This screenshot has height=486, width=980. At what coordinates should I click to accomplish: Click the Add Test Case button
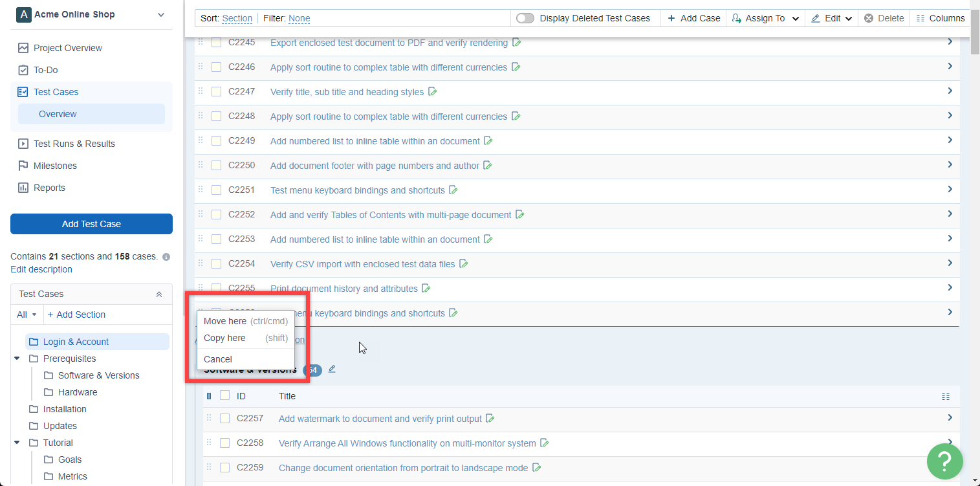tap(91, 224)
